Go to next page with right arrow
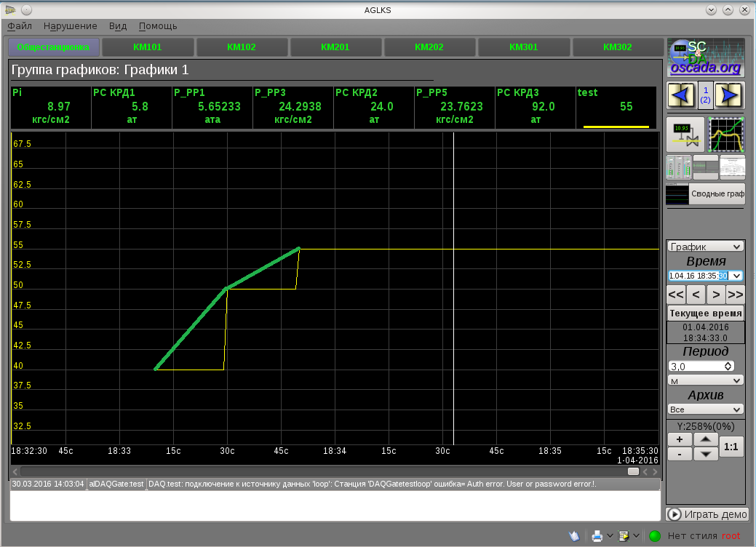756x547 pixels. (x=728, y=95)
